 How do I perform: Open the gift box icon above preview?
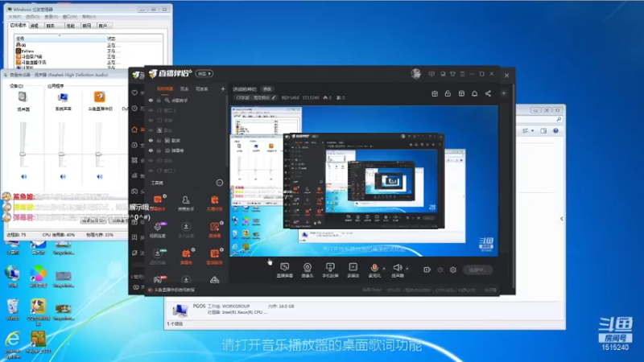click(x=435, y=93)
